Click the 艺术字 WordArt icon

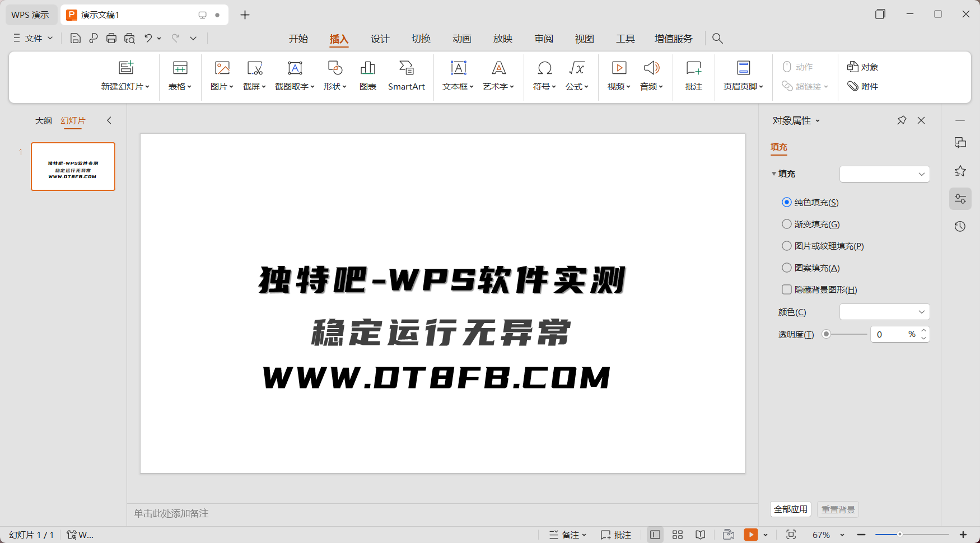[x=498, y=68]
